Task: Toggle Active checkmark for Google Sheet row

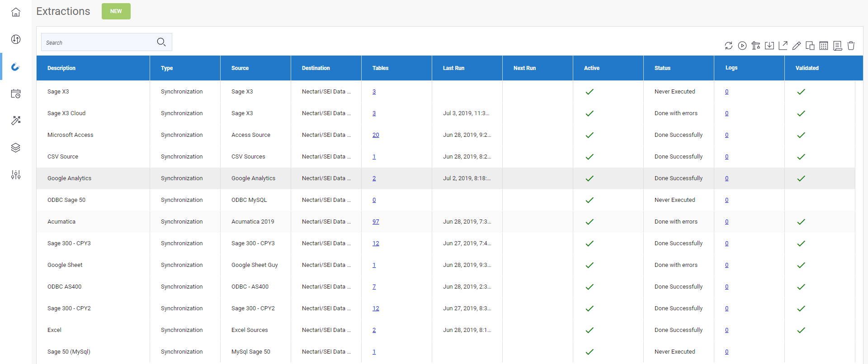Action: (x=590, y=265)
